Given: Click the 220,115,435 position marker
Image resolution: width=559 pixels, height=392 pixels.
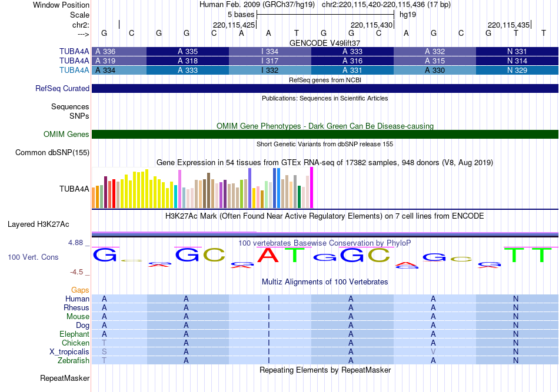Looking at the screenshot, I should tap(509, 25).
